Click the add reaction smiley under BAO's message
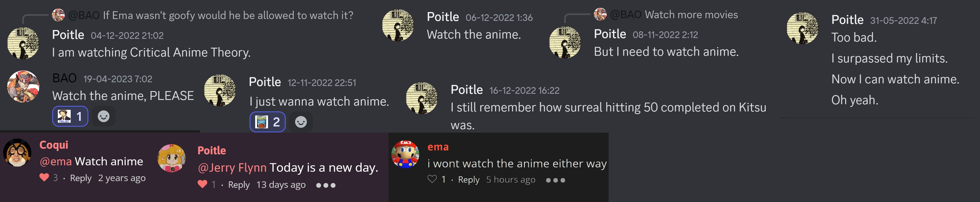This screenshot has height=202, width=980. click(x=103, y=117)
